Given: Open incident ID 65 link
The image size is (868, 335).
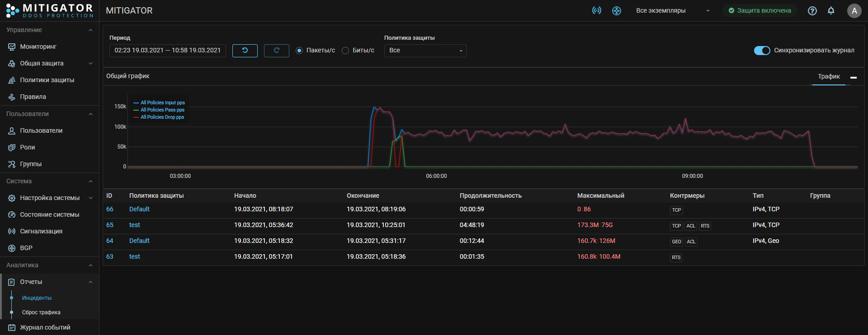Looking at the screenshot, I should [110, 225].
